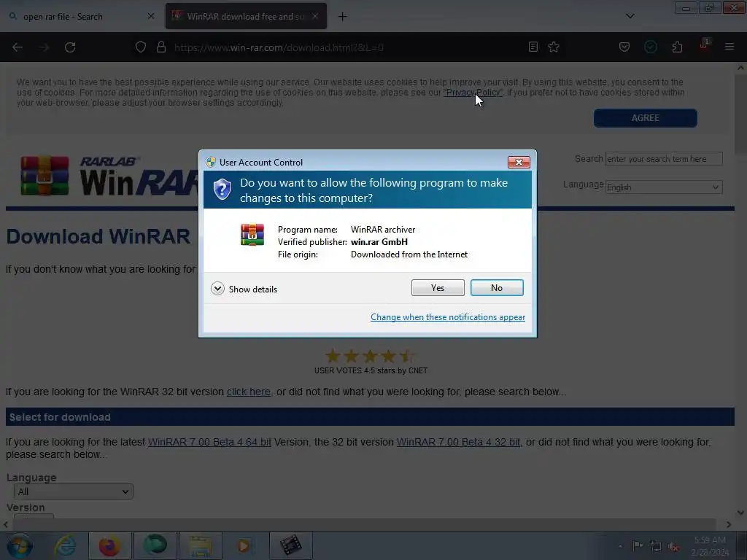Click the WinRAR archiver program icon in the dialog
The width and height of the screenshot is (747, 560).
click(x=252, y=235)
